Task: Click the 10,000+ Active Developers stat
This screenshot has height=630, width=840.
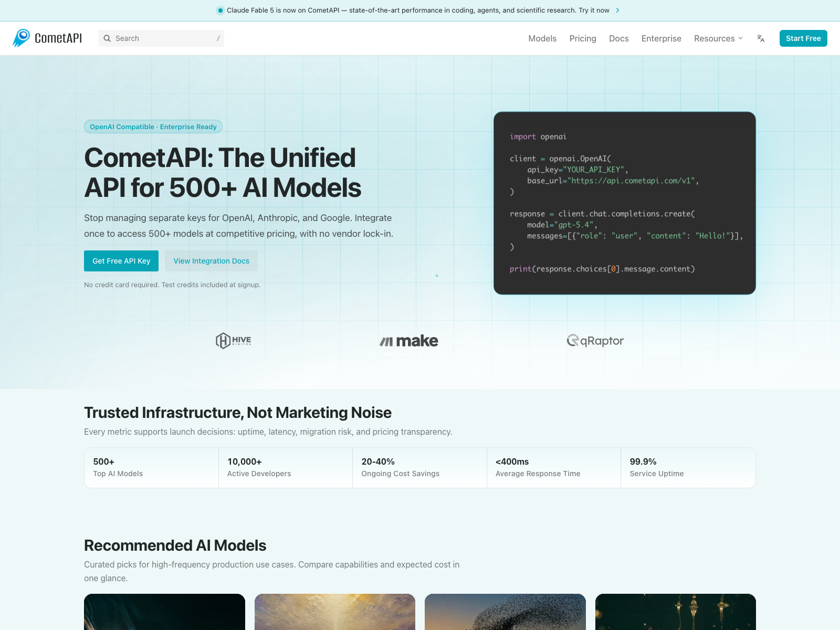Action: [286, 468]
